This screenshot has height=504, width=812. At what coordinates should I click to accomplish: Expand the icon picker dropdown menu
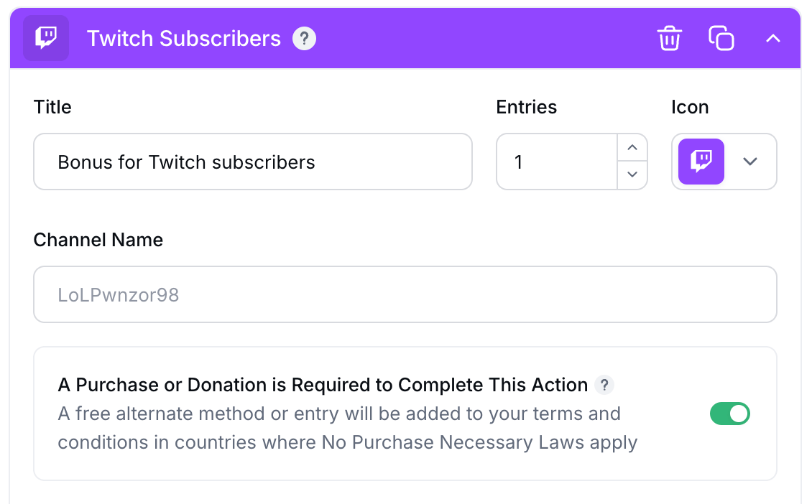coord(749,162)
